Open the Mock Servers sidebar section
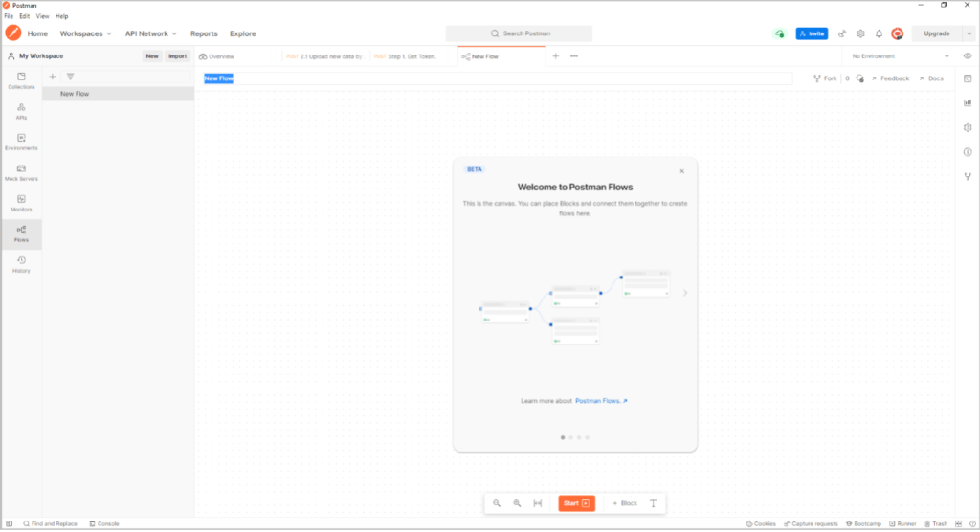 21,171
